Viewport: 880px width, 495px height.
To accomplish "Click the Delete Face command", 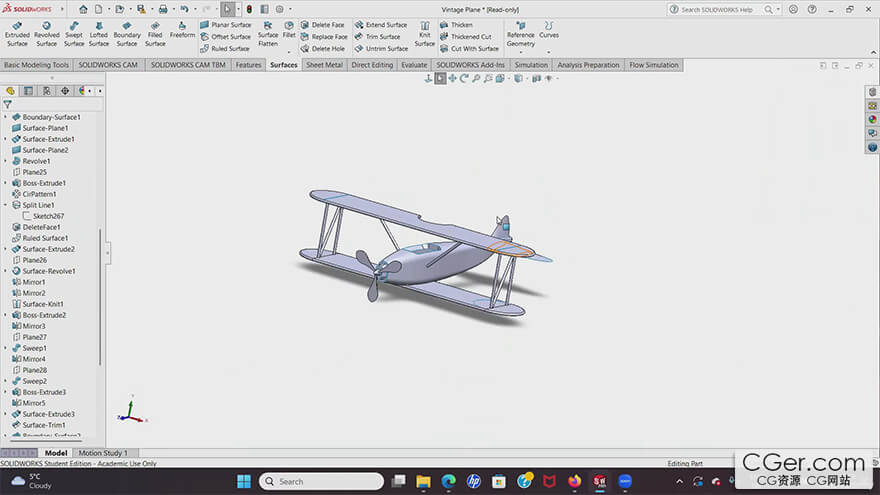I will (x=327, y=25).
